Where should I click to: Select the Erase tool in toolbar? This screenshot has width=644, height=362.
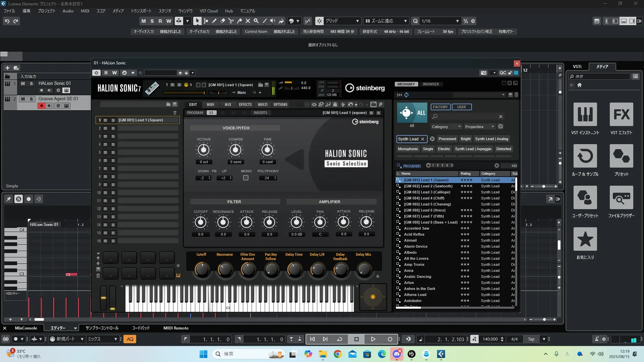(222, 21)
